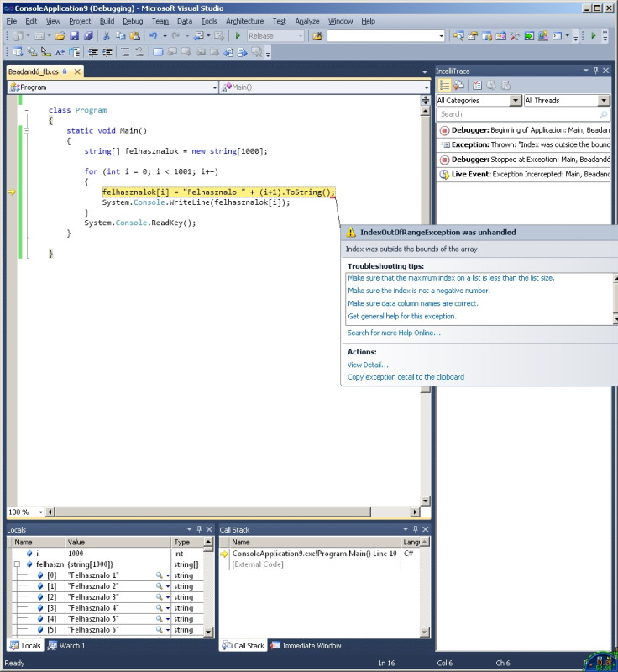Image resolution: width=618 pixels, height=672 pixels.
Task: Click the Comment out lines icon
Action: pos(125,52)
